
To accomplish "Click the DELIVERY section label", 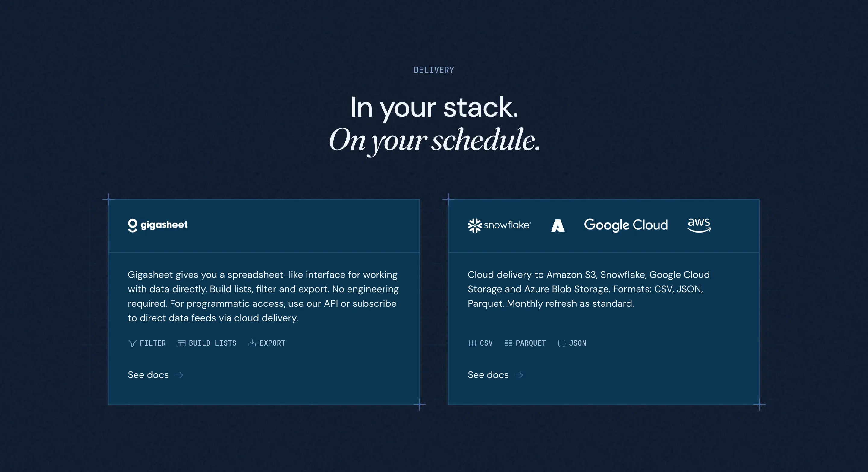I will [434, 70].
